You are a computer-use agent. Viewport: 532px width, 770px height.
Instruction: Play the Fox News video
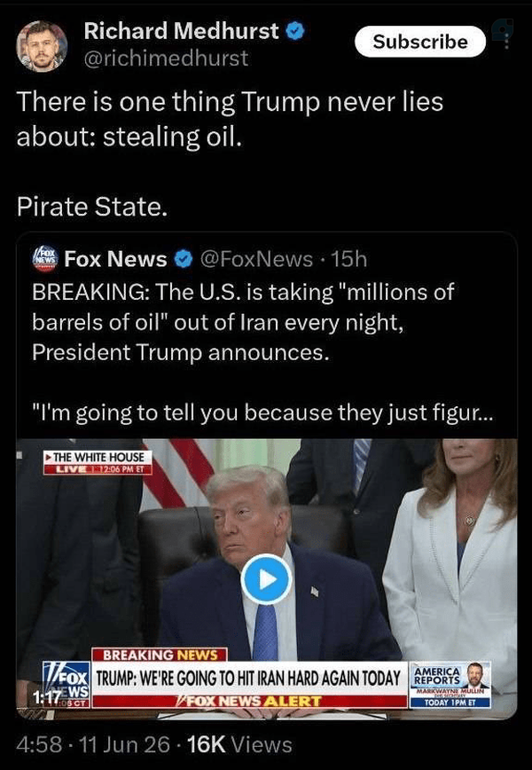pyautogui.click(x=267, y=579)
